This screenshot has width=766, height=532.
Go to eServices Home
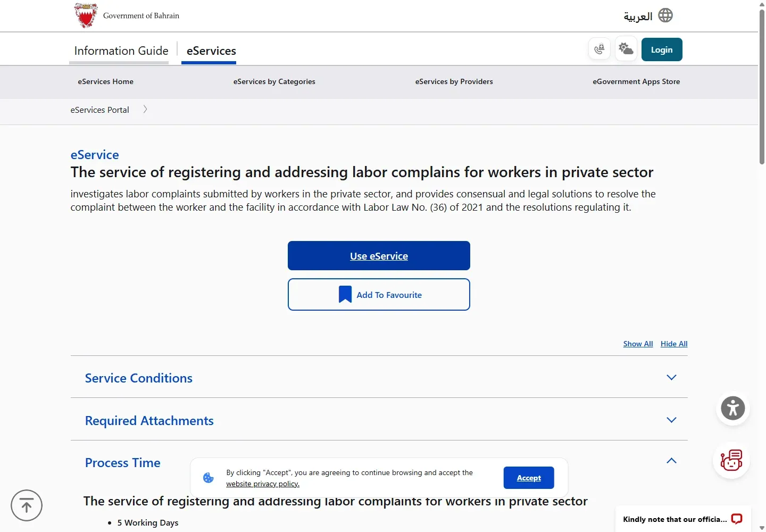[x=105, y=81]
